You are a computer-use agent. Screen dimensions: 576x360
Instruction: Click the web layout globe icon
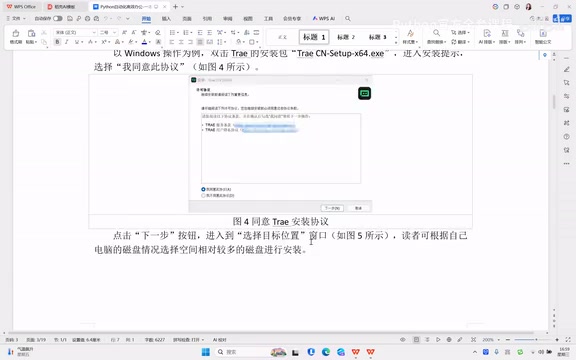(x=449, y=340)
